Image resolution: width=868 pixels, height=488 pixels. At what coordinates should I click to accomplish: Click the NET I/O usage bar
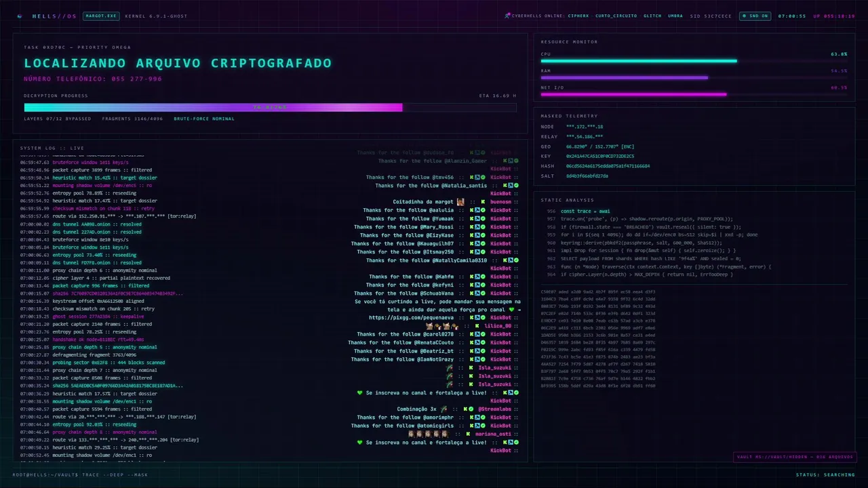coord(694,94)
